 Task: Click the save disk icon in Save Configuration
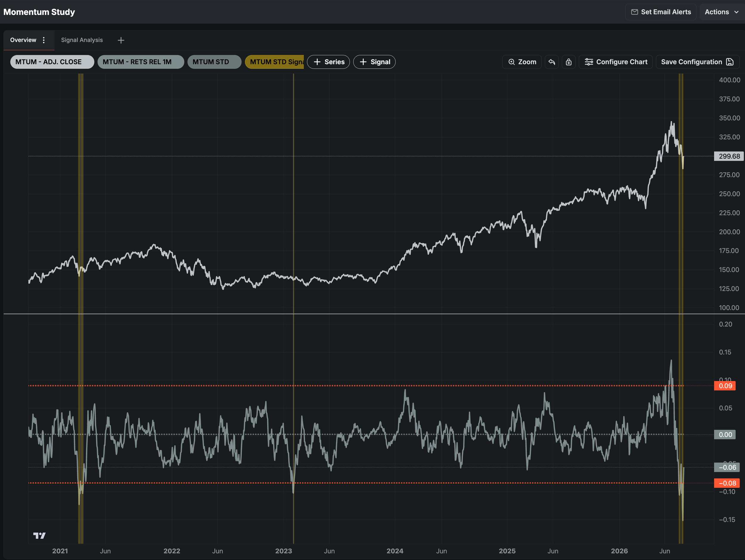[x=730, y=62]
